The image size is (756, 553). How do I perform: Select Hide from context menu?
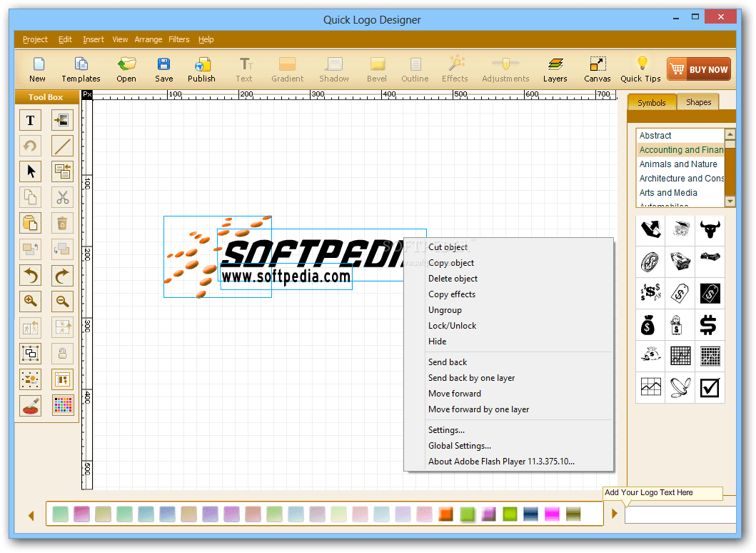point(509,342)
